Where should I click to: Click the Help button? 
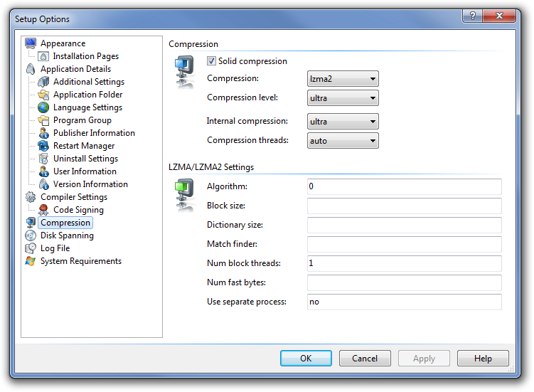(x=483, y=359)
